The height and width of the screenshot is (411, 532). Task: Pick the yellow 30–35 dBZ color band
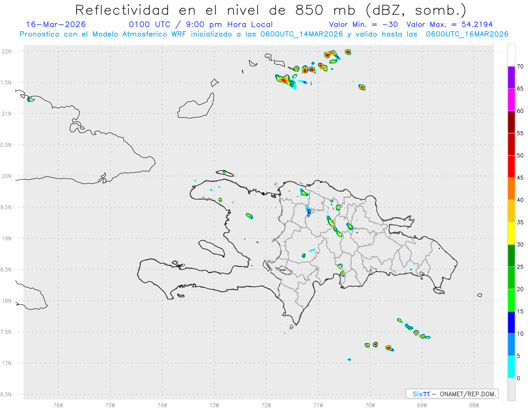pyautogui.click(x=511, y=233)
